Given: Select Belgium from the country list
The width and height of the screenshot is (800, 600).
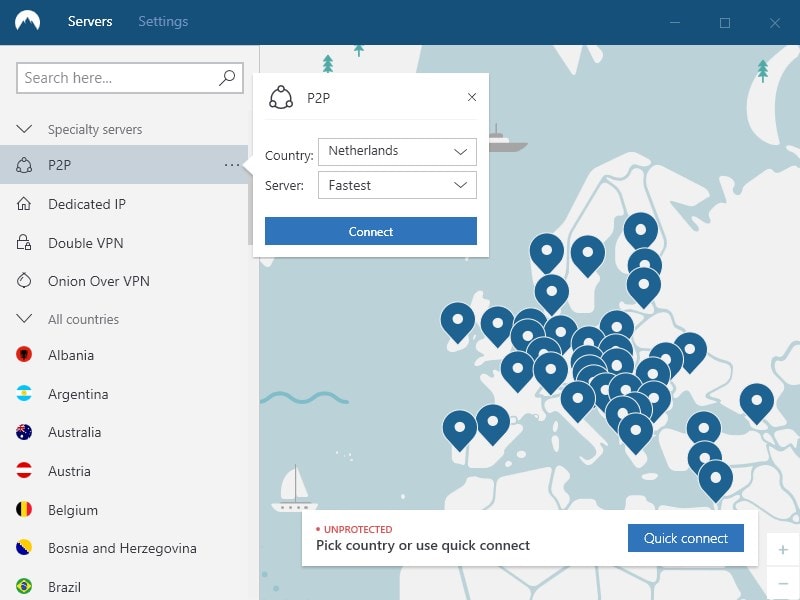Looking at the screenshot, I should (x=73, y=510).
